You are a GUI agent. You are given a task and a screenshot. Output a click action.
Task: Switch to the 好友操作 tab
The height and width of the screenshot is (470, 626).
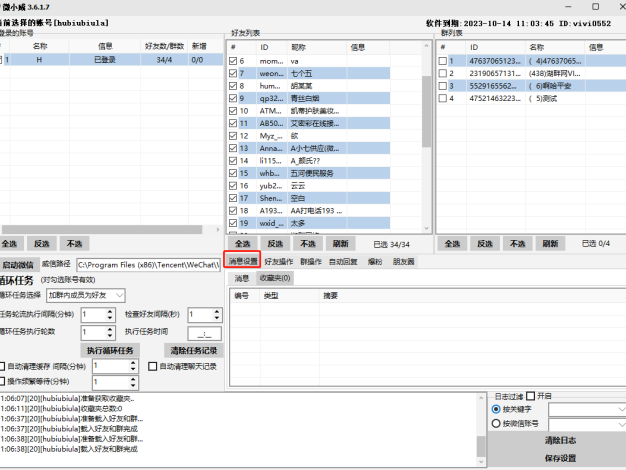pos(279,261)
